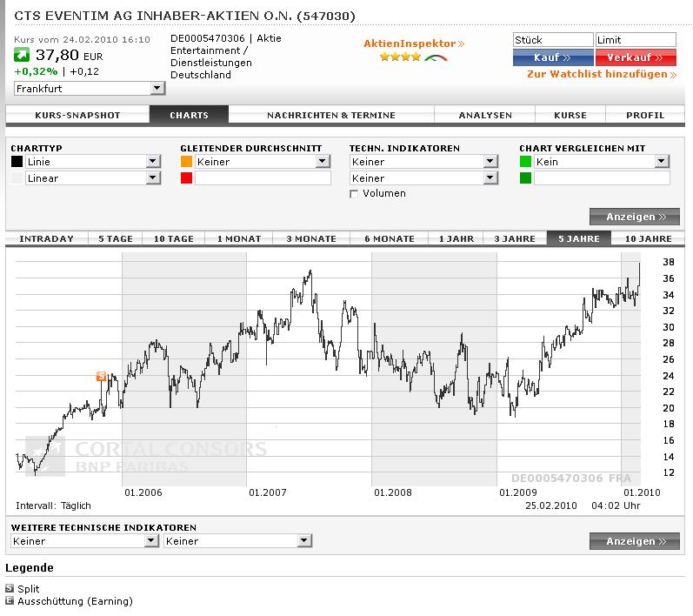This screenshot has width=693, height=616.
Task: Open the AktienInspektor link
Action: [414, 44]
